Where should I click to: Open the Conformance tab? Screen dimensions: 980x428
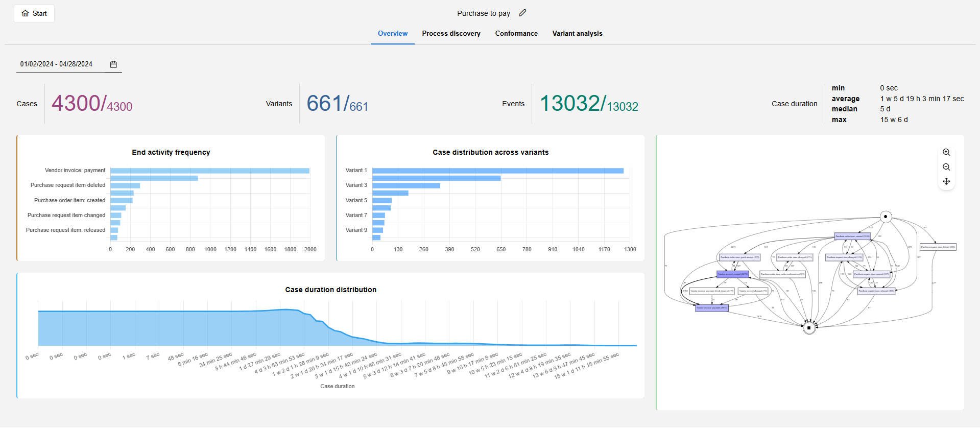pyautogui.click(x=516, y=34)
